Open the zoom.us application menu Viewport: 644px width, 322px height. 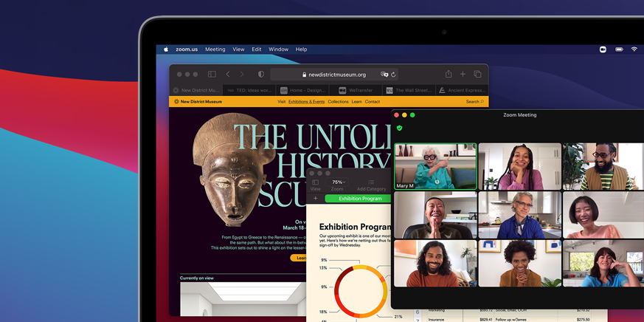click(187, 49)
